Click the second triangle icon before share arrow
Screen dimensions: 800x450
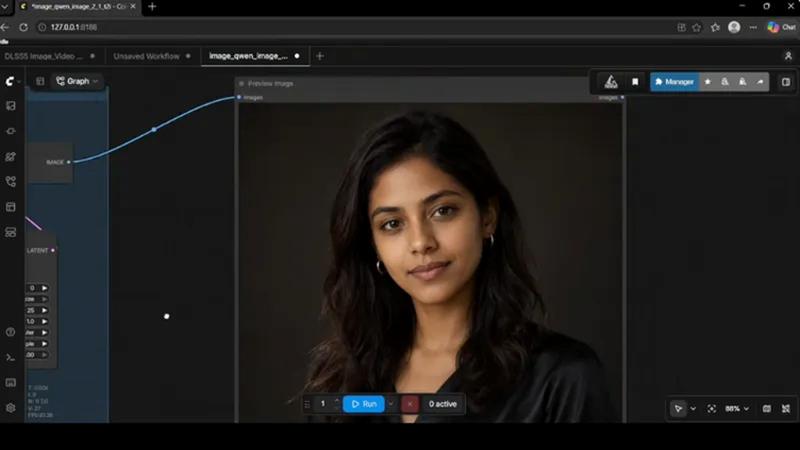(743, 82)
